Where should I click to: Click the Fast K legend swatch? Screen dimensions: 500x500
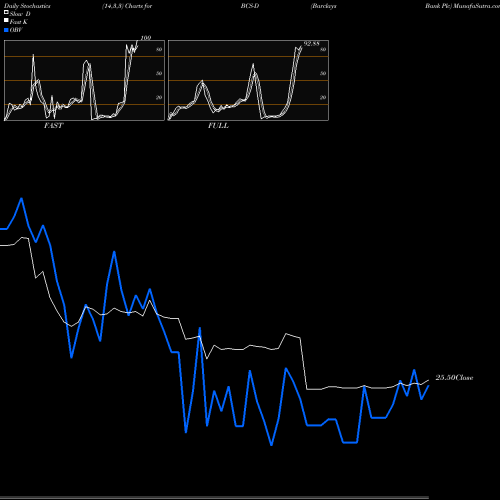pos(6,20)
